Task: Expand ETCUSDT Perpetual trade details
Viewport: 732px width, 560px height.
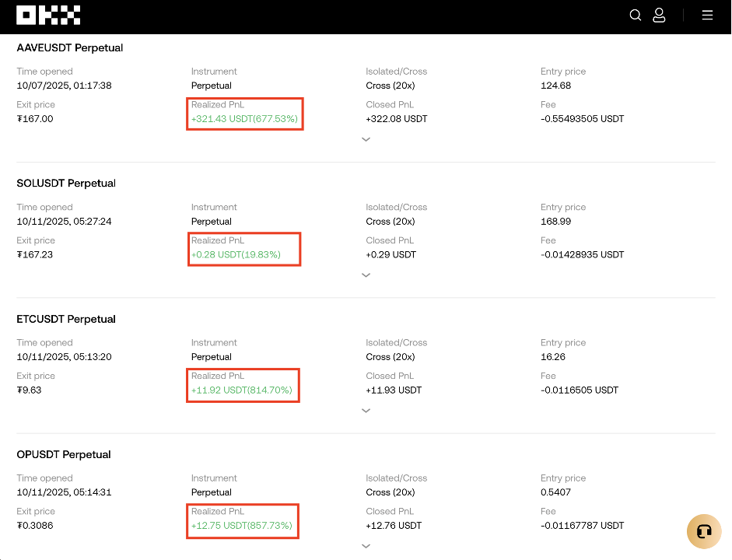Action: [x=366, y=411]
